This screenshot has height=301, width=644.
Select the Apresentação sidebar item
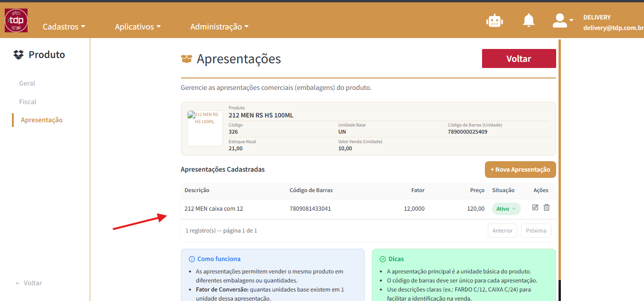coord(42,120)
